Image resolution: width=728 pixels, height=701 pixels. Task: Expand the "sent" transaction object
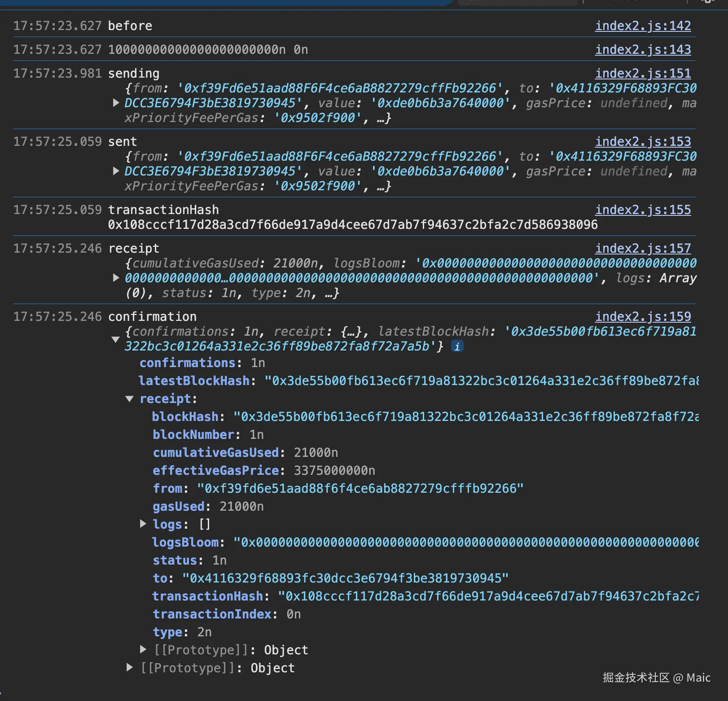tap(116, 171)
